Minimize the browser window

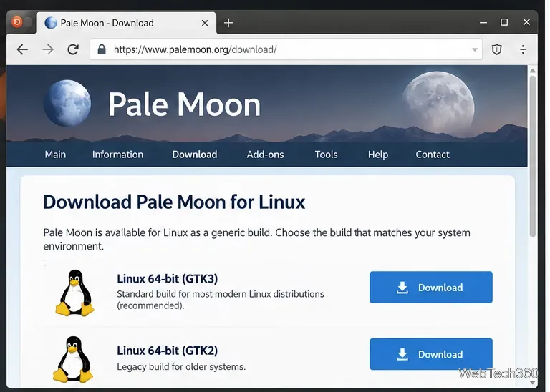pos(483,22)
